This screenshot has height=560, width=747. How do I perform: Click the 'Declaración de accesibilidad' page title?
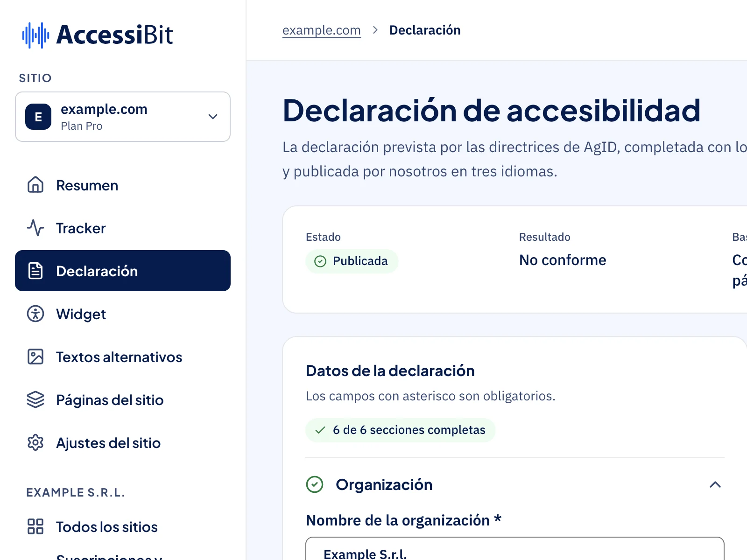(x=492, y=111)
